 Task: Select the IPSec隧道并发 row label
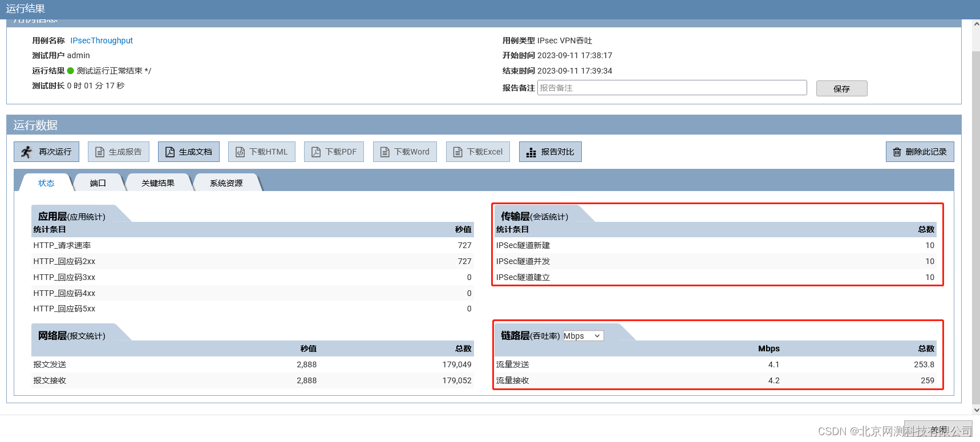click(x=523, y=261)
